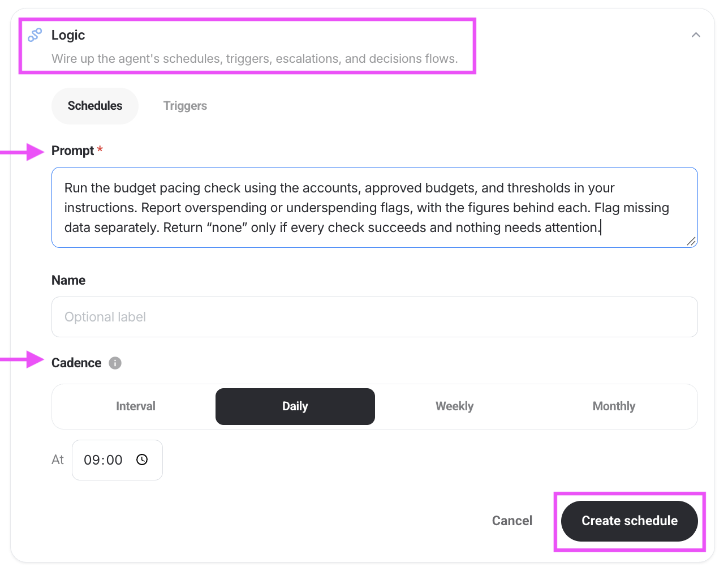
Task: Open the Triggers tab
Action: [x=185, y=106]
